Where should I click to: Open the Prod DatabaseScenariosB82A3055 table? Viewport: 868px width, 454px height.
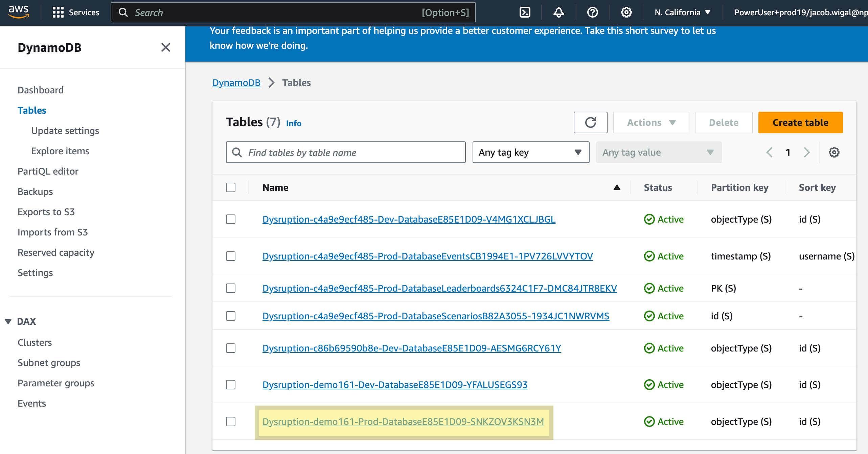436,316
